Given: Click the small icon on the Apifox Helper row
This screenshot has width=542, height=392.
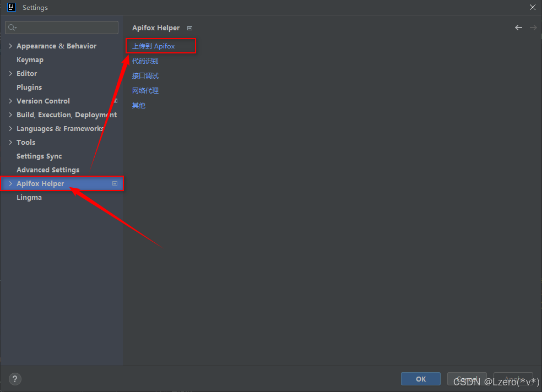Looking at the screenshot, I should [116, 183].
